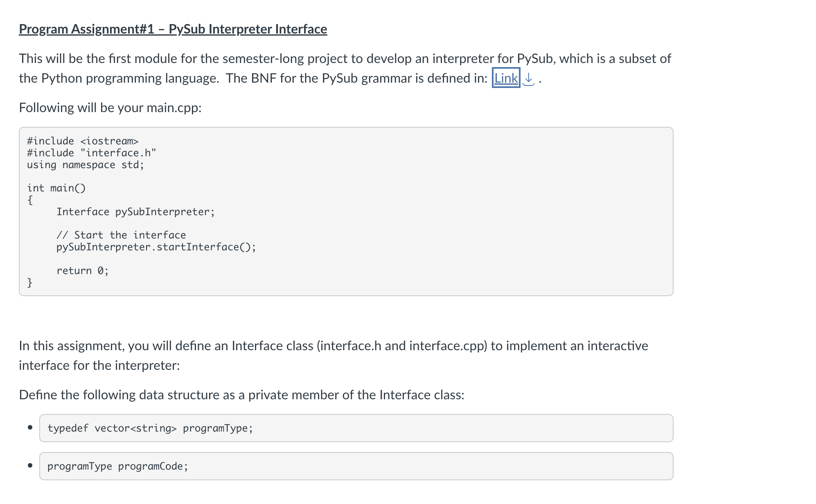Click the Start the interface comment
The image size is (816, 504).
pos(121,235)
